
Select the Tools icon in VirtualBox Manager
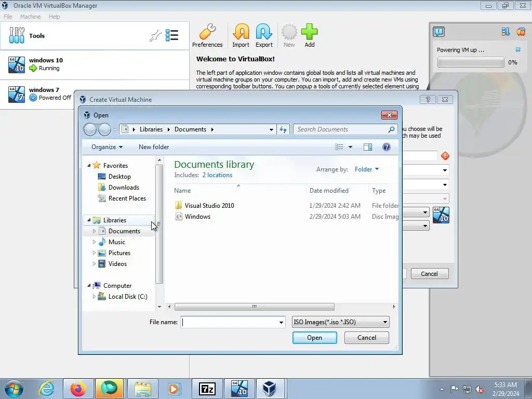[x=17, y=35]
